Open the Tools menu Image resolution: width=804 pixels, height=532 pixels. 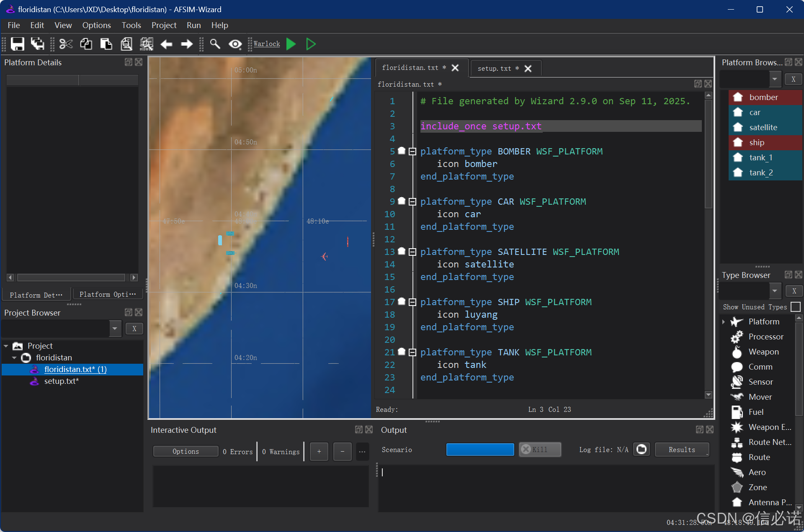131,25
